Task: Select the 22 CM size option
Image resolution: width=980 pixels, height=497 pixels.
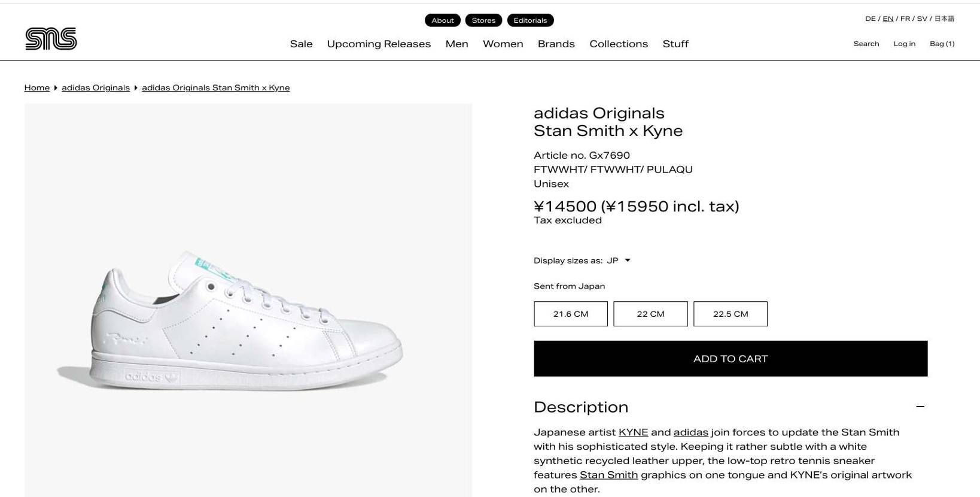Action: coord(650,313)
